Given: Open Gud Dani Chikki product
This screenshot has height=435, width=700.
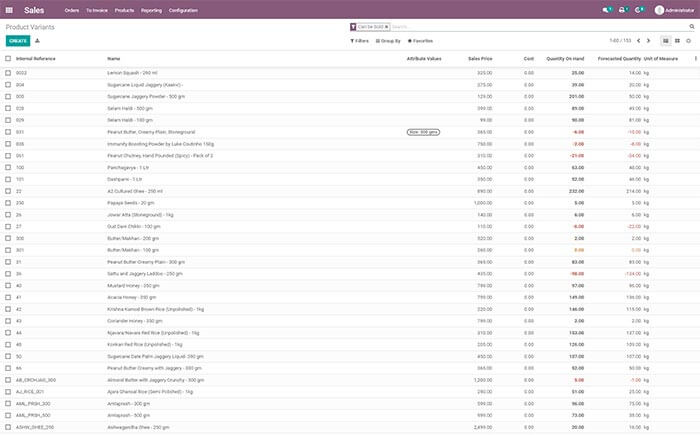Looking at the screenshot, I should [350, 226].
